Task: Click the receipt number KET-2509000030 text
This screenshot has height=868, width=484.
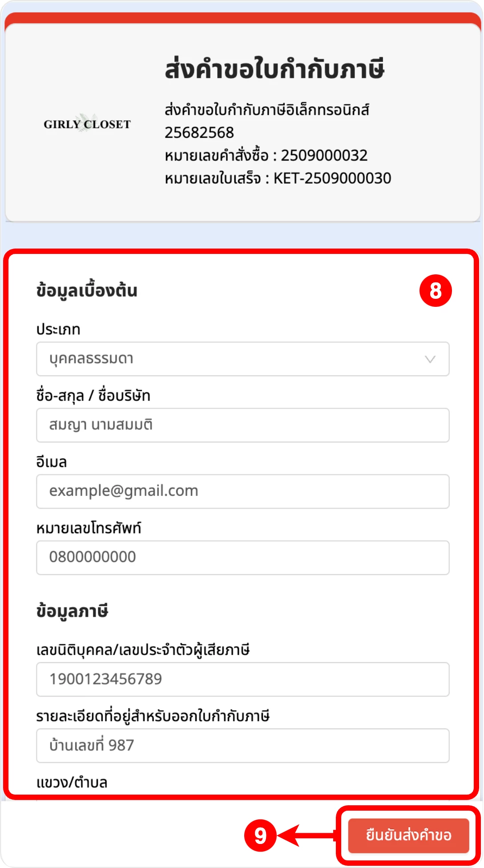Action: point(332,178)
